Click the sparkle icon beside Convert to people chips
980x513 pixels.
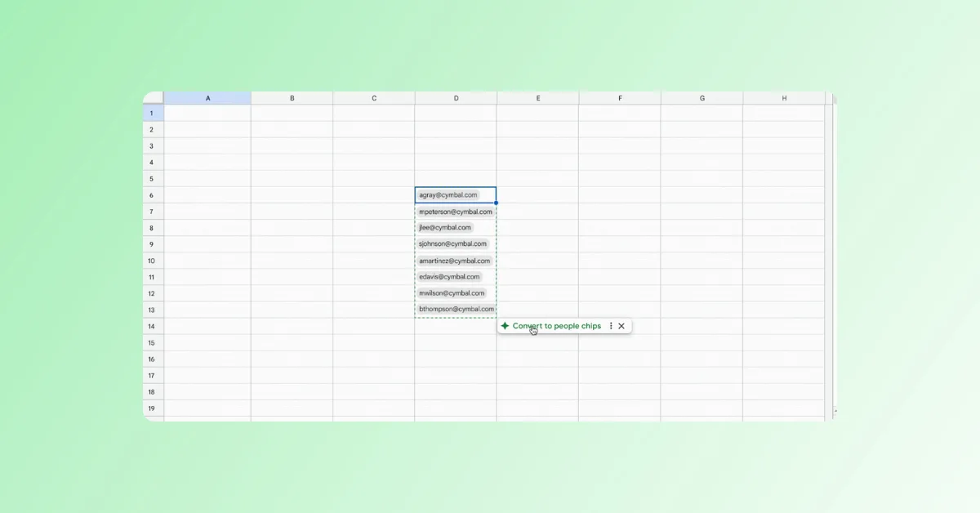tap(505, 326)
